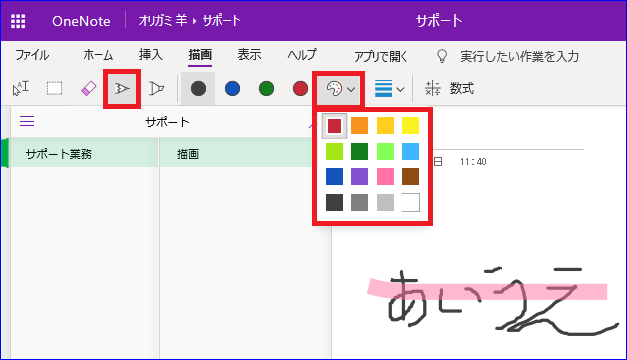Choose the dark blue swatch in palette
The image size is (627, 360).
click(x=334, y=176)
